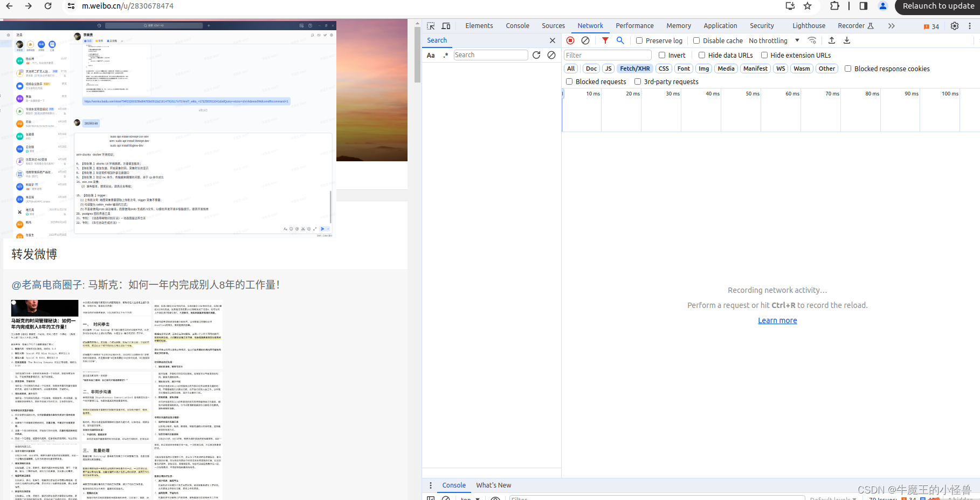
Task: Switch to DevTools Console tab
Action: (517, 26)
